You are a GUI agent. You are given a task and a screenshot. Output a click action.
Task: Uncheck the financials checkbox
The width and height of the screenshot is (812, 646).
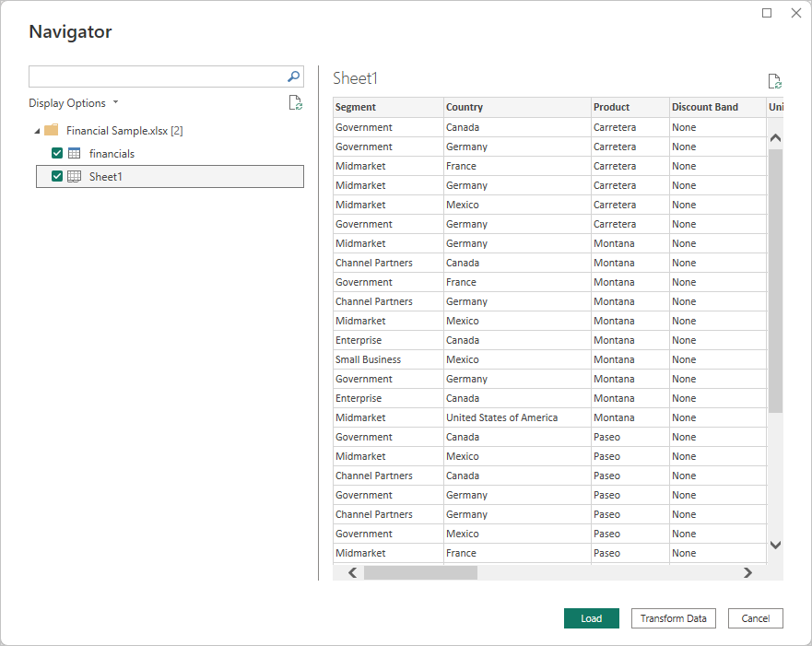point(57,154)
